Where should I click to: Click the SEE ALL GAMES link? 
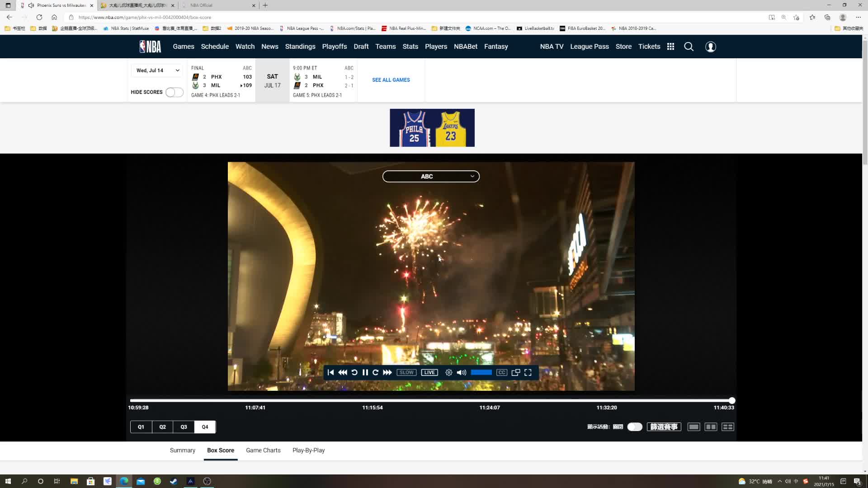pyautogui.click(x=391, y=80)
